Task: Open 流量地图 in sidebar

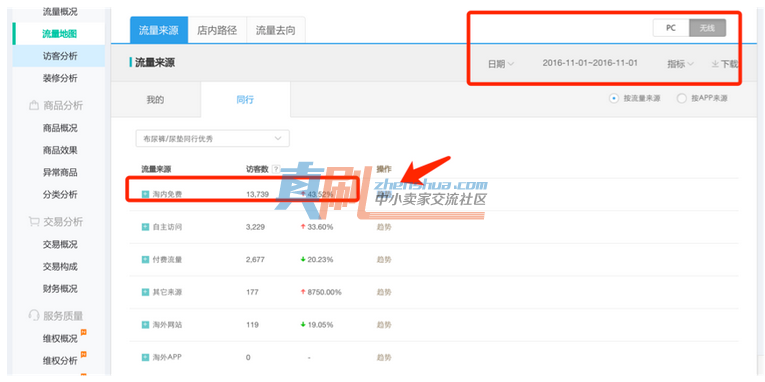Action: [60, 34]
